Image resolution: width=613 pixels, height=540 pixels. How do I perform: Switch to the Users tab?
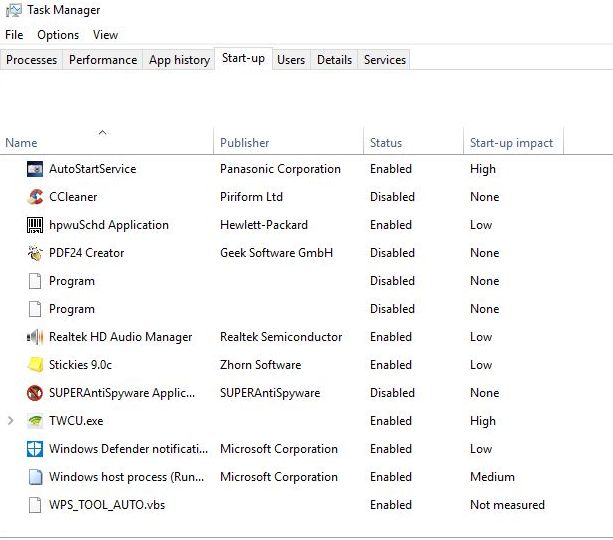291,60
